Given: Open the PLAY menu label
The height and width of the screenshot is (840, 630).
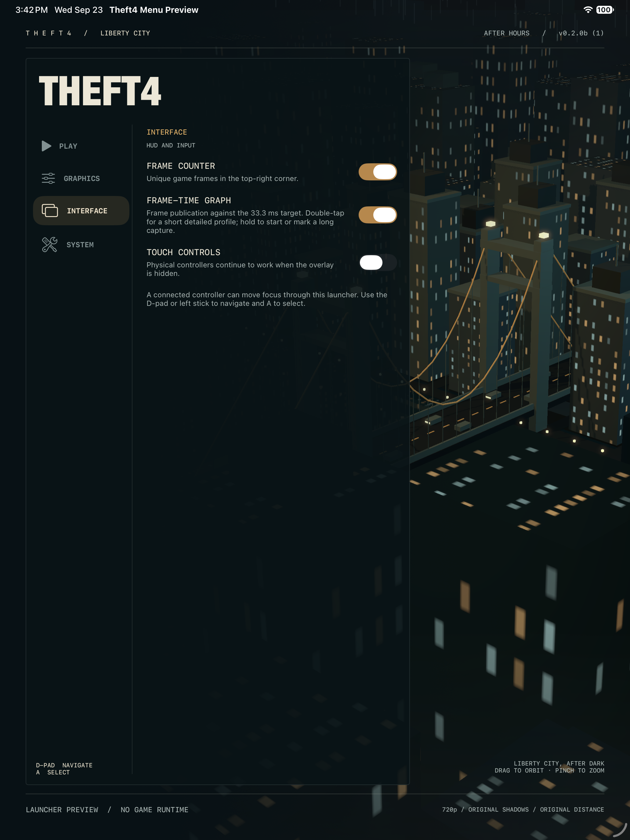Looking at the screenshot, I should pos(68,146).
